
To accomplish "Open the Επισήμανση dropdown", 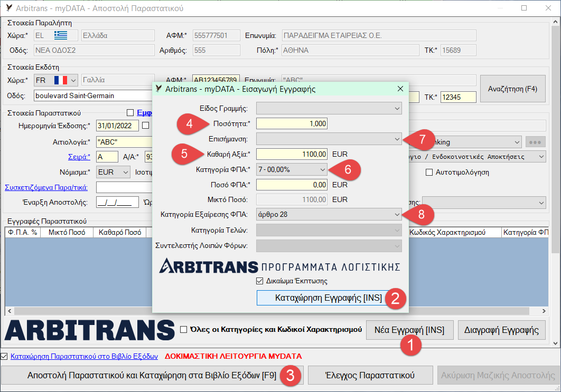I will click(x=329, y=139).
